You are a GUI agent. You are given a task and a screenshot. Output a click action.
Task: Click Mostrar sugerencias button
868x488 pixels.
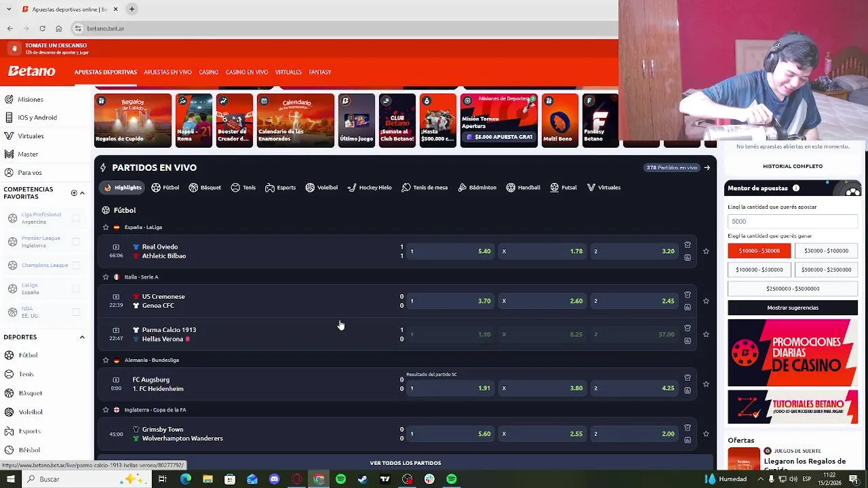click(x=793, y=308)
